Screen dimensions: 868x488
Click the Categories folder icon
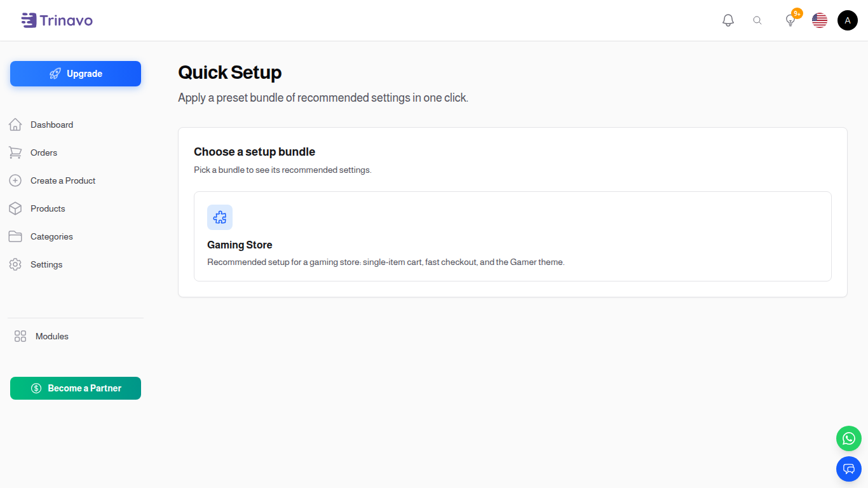click(x=15, y=236)
